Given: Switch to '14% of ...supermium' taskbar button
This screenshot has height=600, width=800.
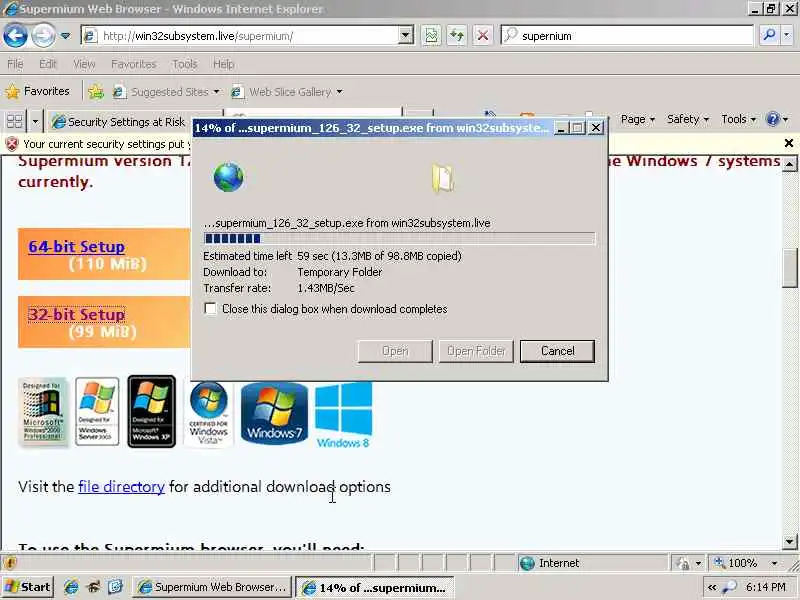Looking at the screenshot, I should click(x=375, y=587).
